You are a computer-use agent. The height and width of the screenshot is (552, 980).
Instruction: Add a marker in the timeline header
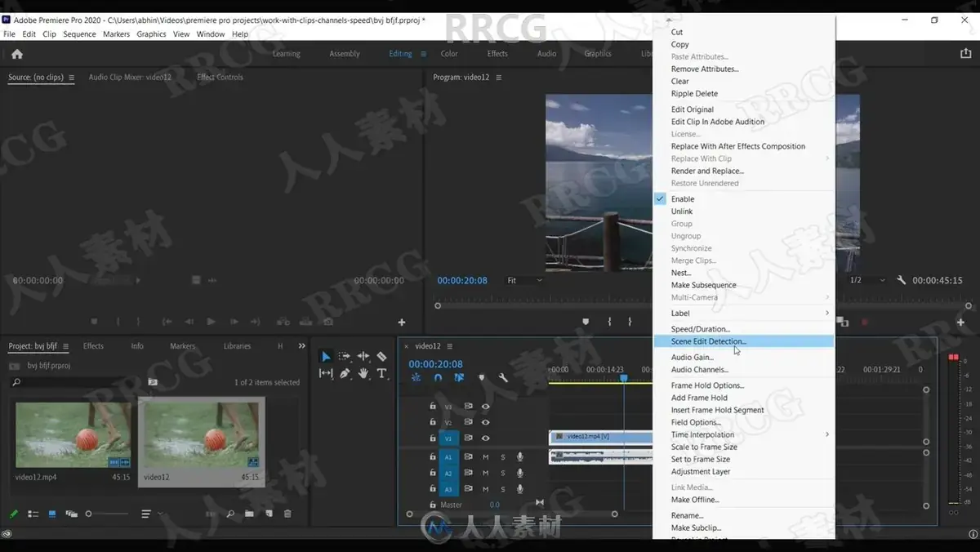[x=481, y=378]
